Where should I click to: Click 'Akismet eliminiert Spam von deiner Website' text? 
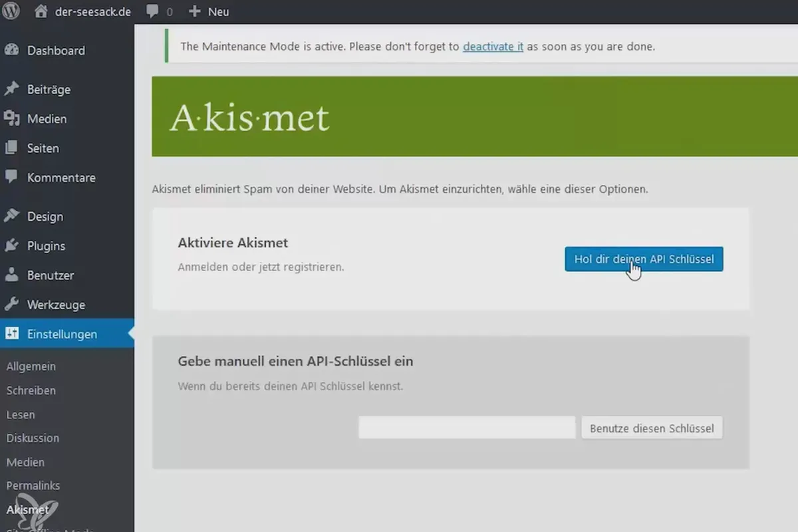(264, 189)
